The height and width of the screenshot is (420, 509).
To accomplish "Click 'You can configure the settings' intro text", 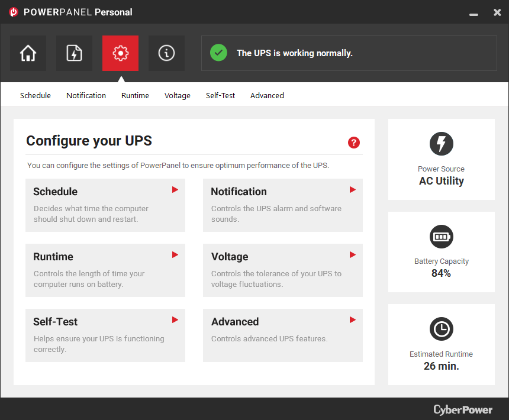I will [x=178, y=166].
